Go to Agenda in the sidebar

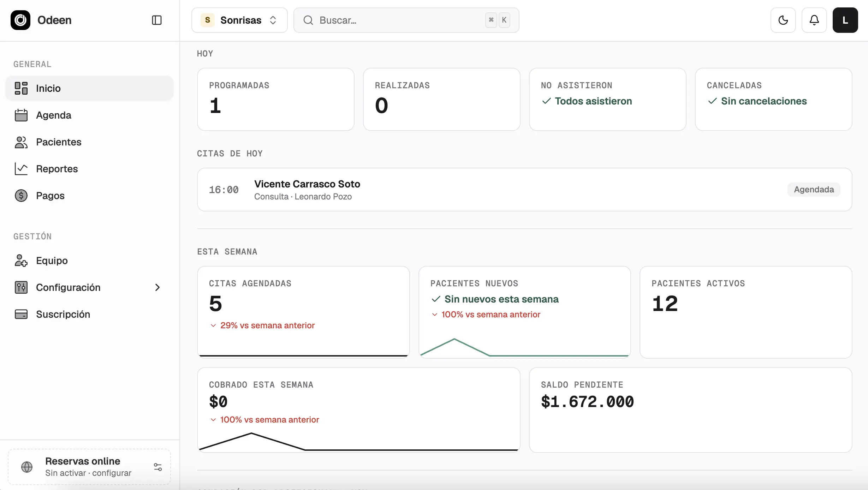pos(89,115)
